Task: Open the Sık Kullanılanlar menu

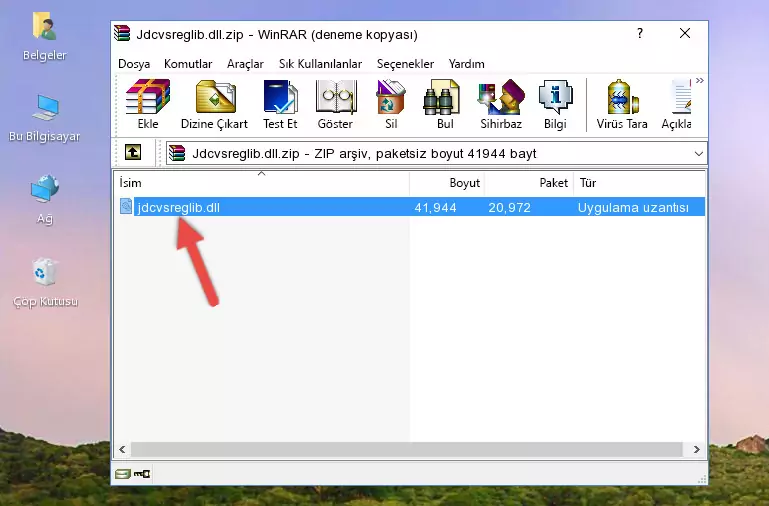Action: 320,64
